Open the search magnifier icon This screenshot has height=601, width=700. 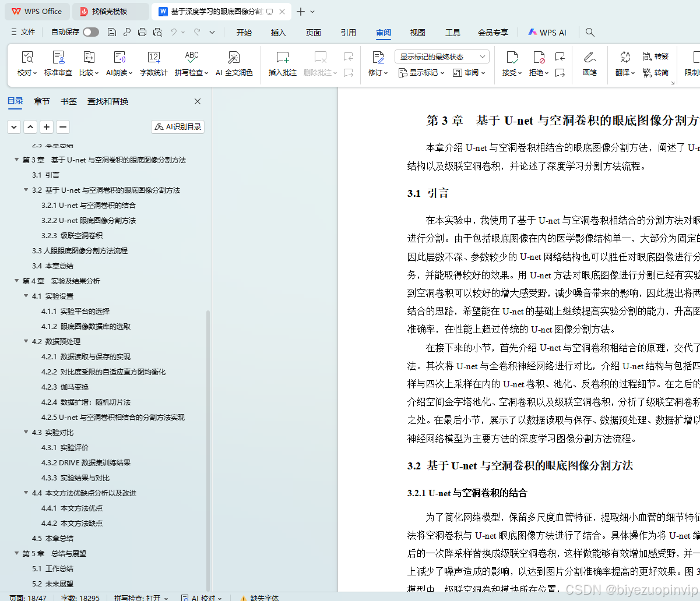click(590, 33)
